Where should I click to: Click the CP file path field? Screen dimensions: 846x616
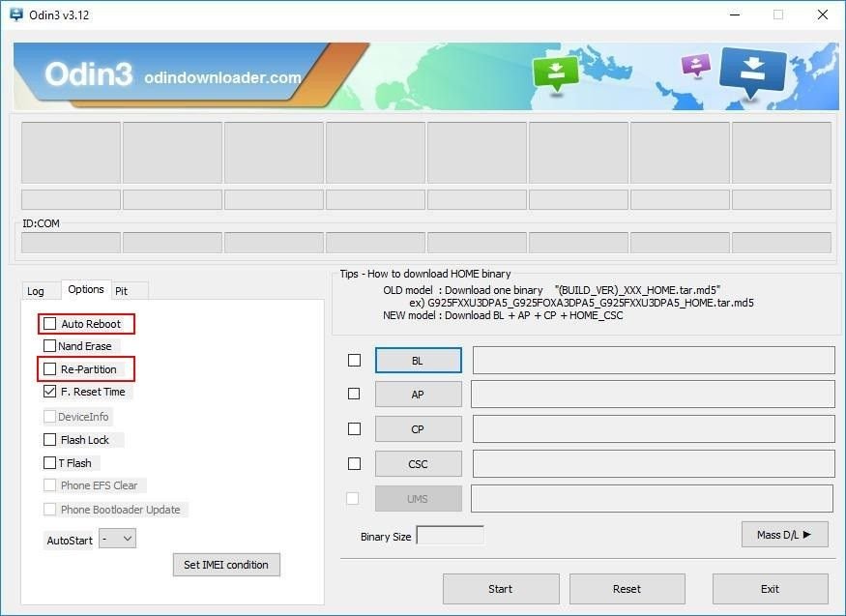click(x=654, y=429)
